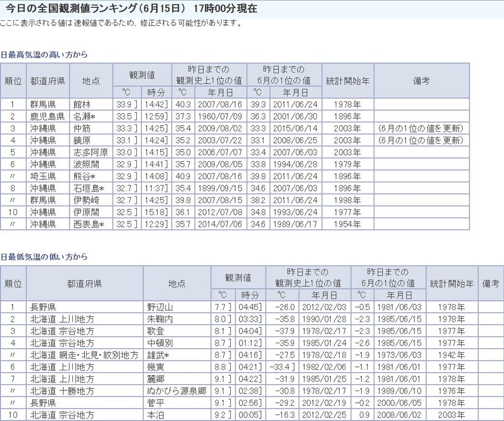Click the 館林 station name

pyautogui.click(x=82, y=105)
